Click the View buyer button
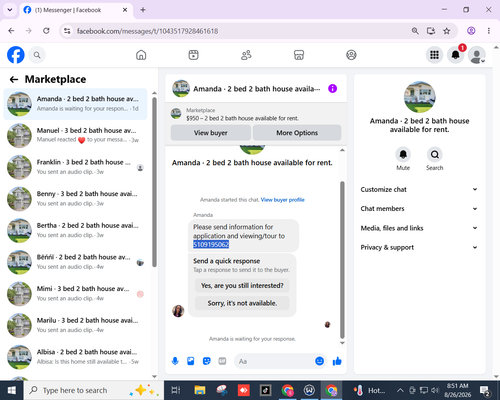500x400 pixels. tap(211, 133)
